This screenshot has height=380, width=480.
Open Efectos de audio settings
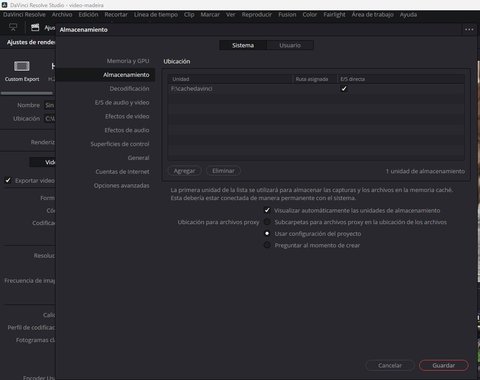pos(127,130)
